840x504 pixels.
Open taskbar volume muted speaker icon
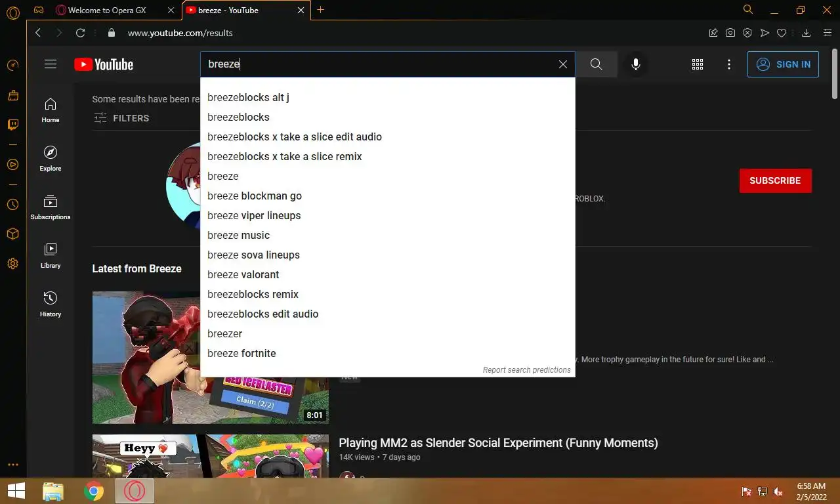point(778,492)
